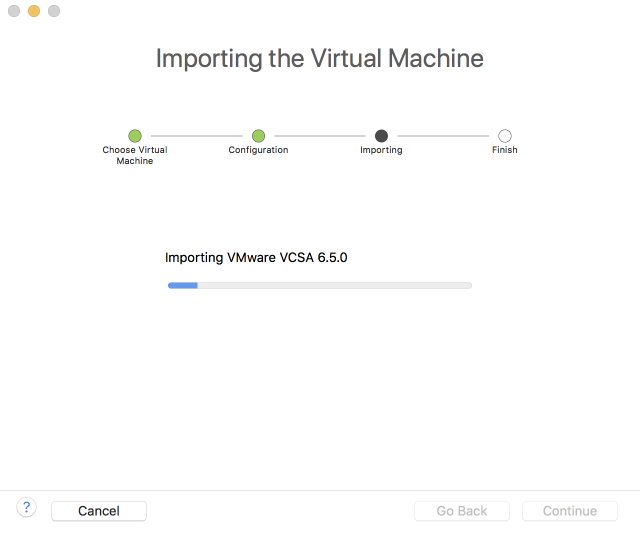Click the Go Back button
This screenshot has width=640, height=533.
click(462, 511)
